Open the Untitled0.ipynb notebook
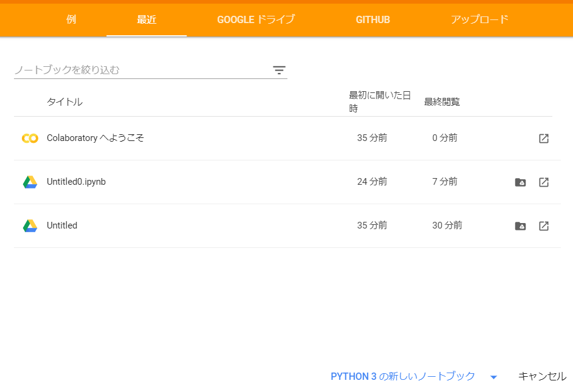The height and width of the screenshot is (392, 573). pos(76,182)
